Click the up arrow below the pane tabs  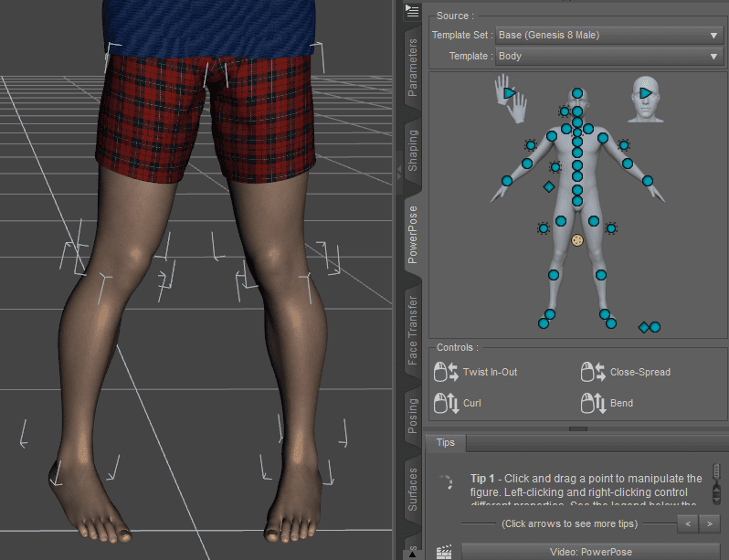point(412,555)
